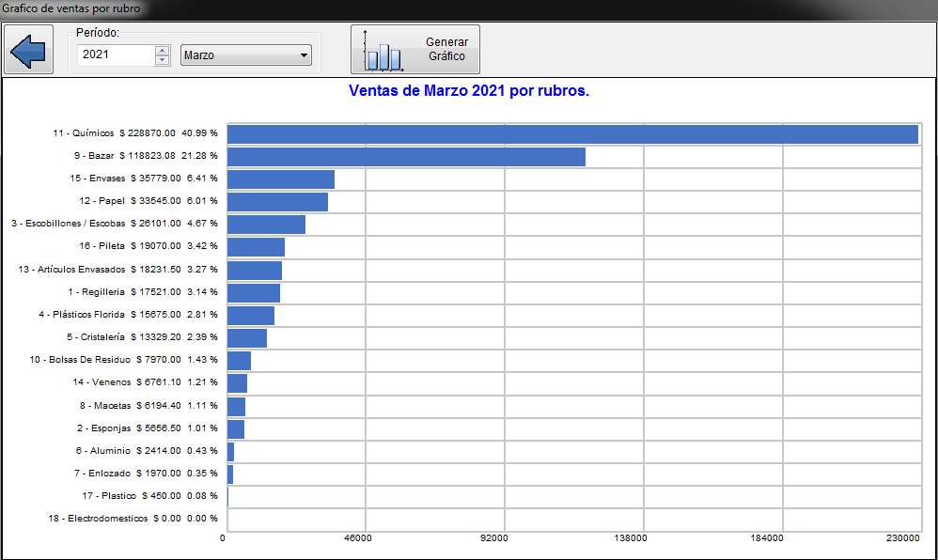Click the Papel sales bar
938x560 pixels.
(x=277, y=201)
